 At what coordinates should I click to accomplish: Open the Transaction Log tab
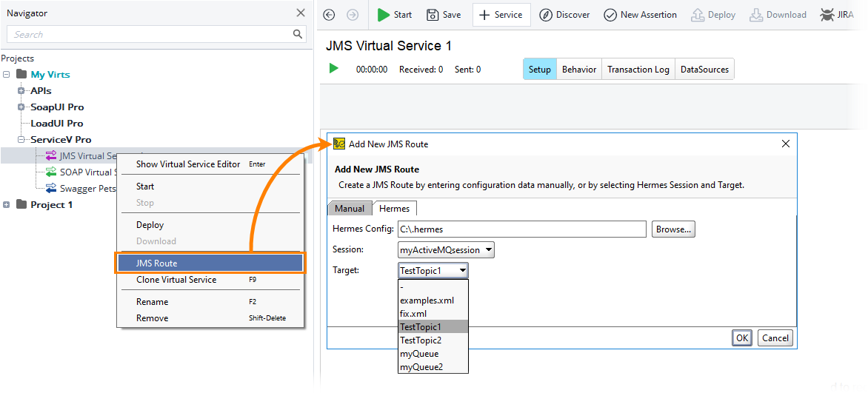(638, 69)
